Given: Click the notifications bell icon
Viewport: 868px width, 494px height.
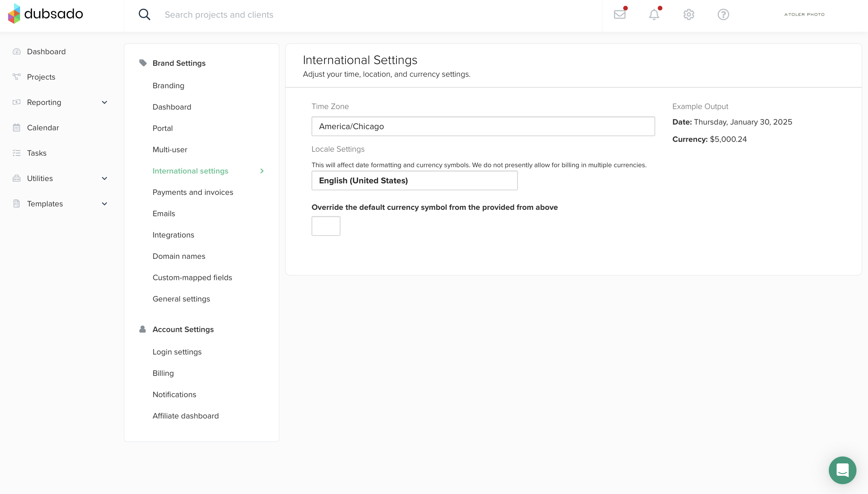Looking at the screenshot, I should pos(654,15).
